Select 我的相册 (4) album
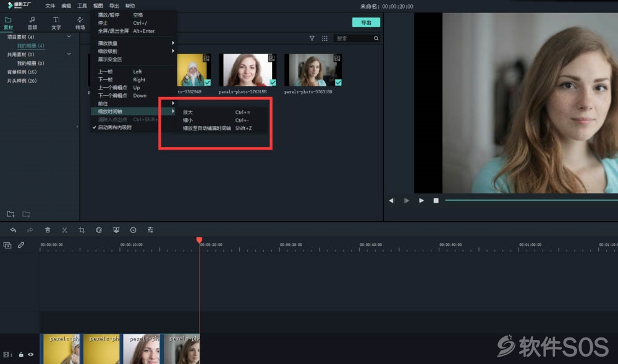 point(31,46)
